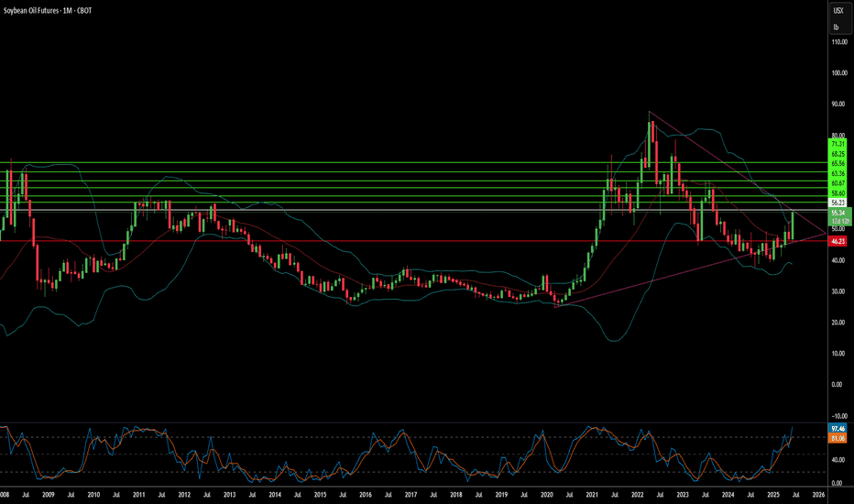Select the 65.56 price level label
This screenshot has height=504, width=854.
[x=838, y=163]
